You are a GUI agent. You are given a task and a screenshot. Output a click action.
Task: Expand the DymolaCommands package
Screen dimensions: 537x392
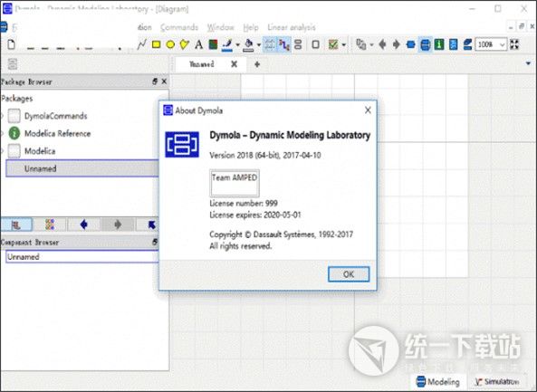[x=2, y=116]
